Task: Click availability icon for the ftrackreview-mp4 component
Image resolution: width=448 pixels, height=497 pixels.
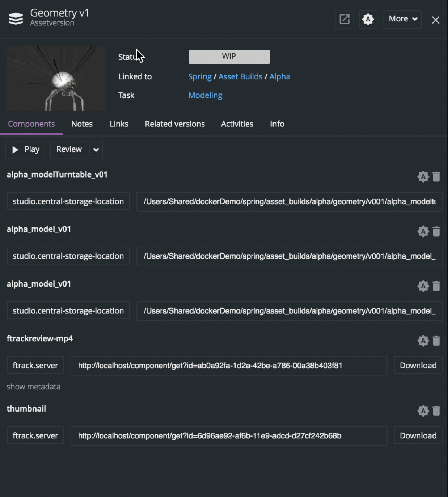Action: click(x=423, y=341)
